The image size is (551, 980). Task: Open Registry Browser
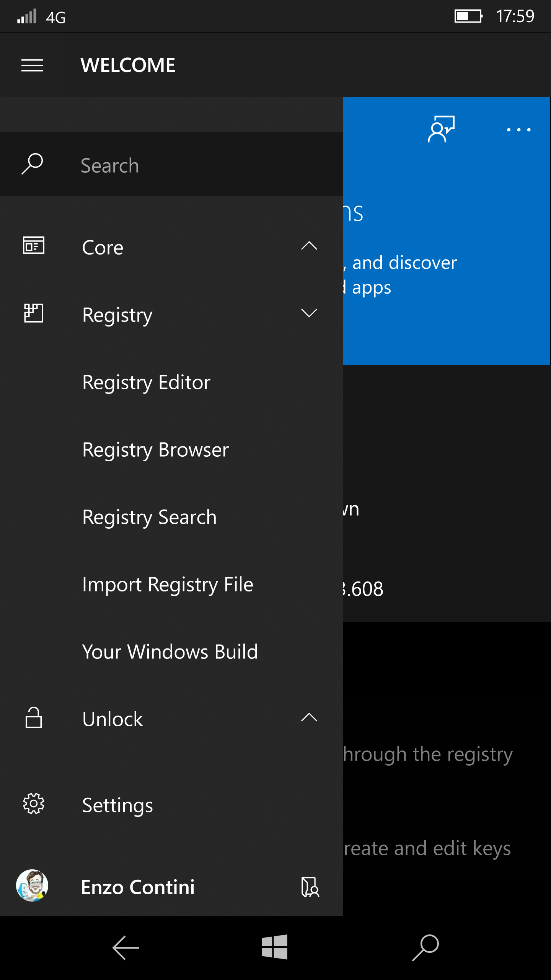[155, 450]
